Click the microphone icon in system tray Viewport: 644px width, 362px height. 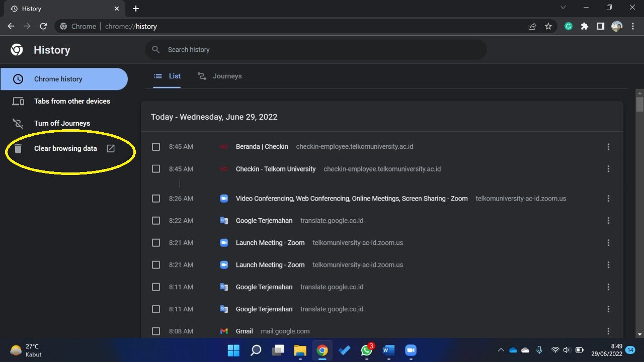pos(539,350)
